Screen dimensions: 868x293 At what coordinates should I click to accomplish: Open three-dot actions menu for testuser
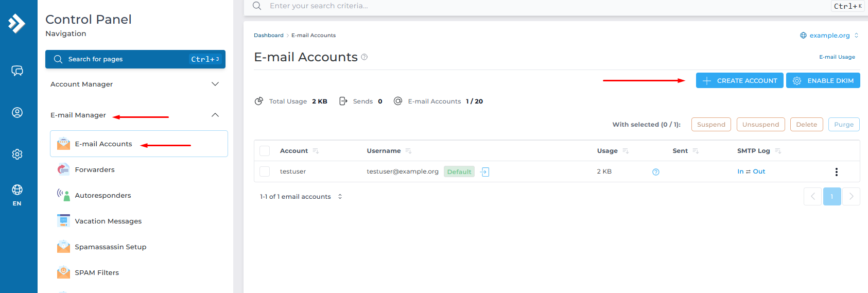point(836,172)
